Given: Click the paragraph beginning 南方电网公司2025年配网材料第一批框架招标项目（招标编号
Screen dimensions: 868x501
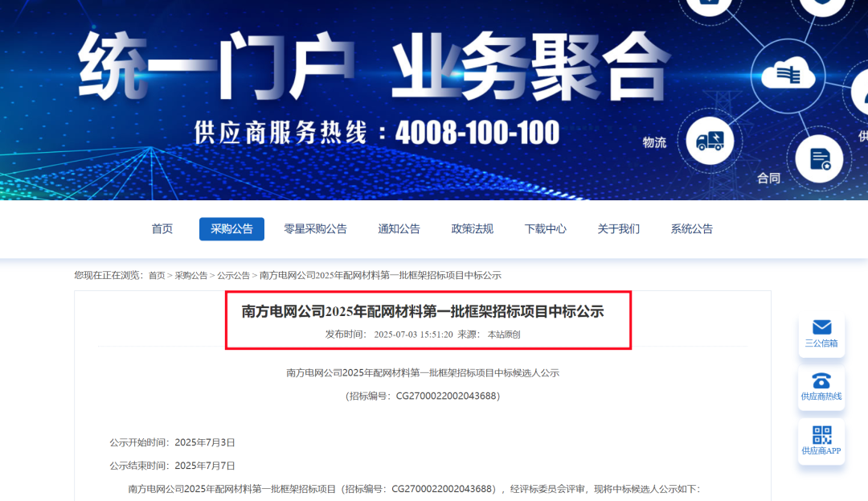Looking at the screenshot, I should click(x=414, y=489).
